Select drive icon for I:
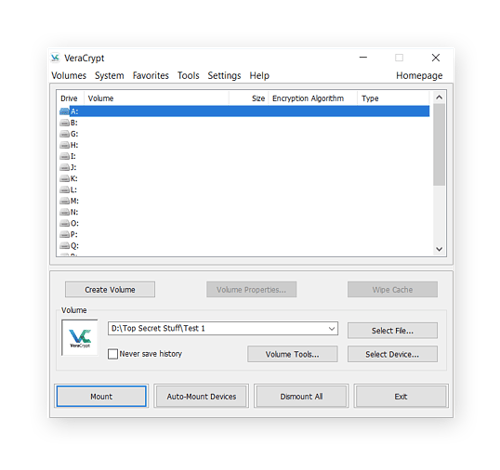 [64, 156]
